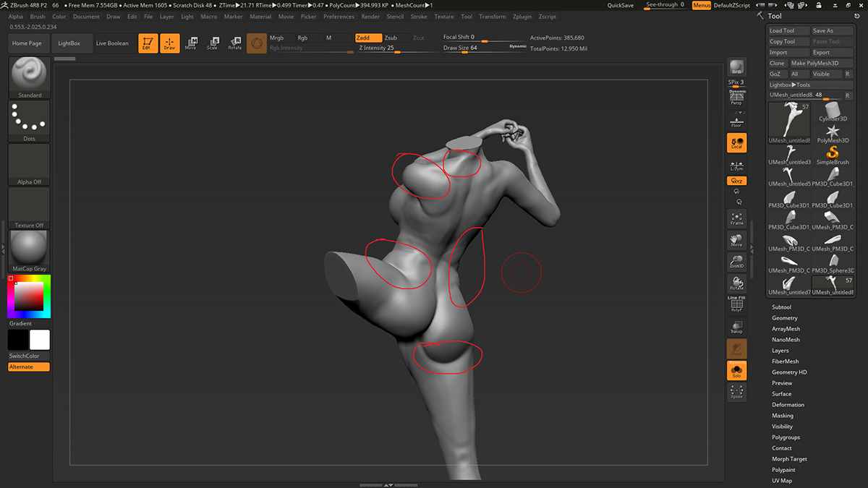Enable Zsub sculpting mode
This screenshot has width=868, height=488.
(x=391, y=38)
